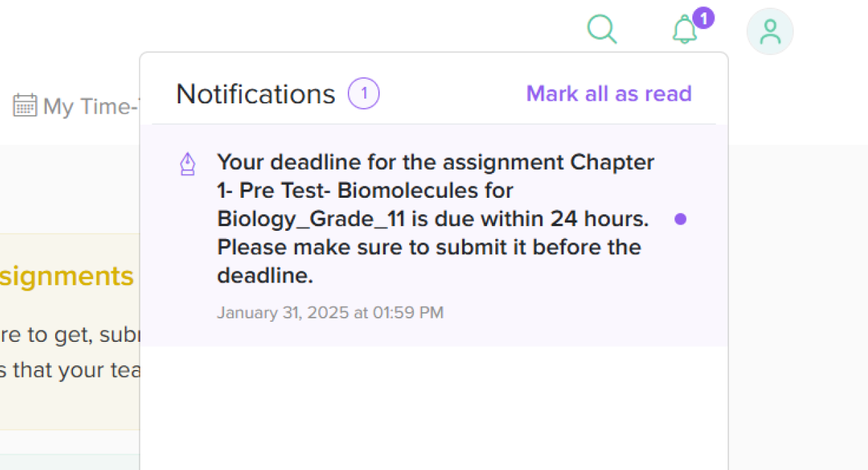Click the grey strip below the Assignments card
This screenshot has width=868, height=470.
point(69,462)
